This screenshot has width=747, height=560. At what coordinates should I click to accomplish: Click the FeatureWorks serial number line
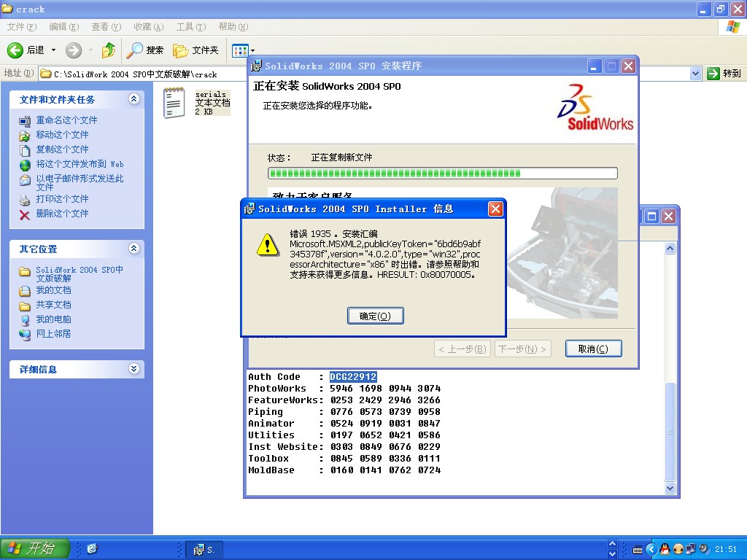[x=344, y=400]
